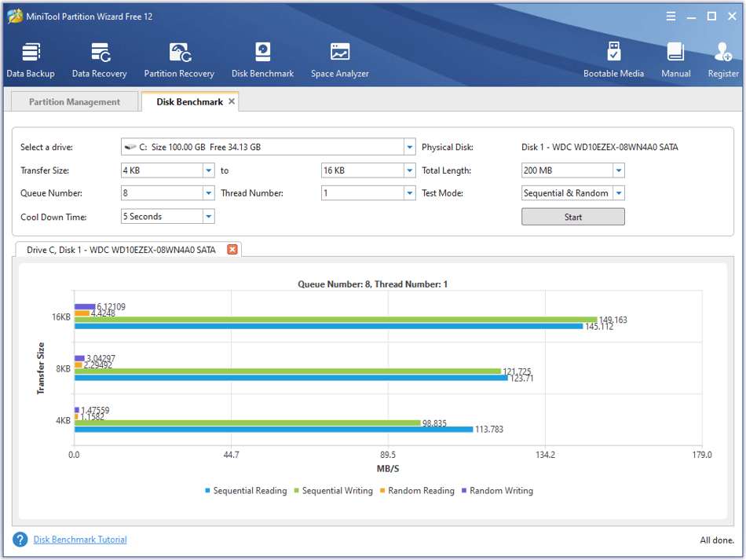Click the MiniTool app logo
Screen dimensions: 746x560
pos(15,16)
